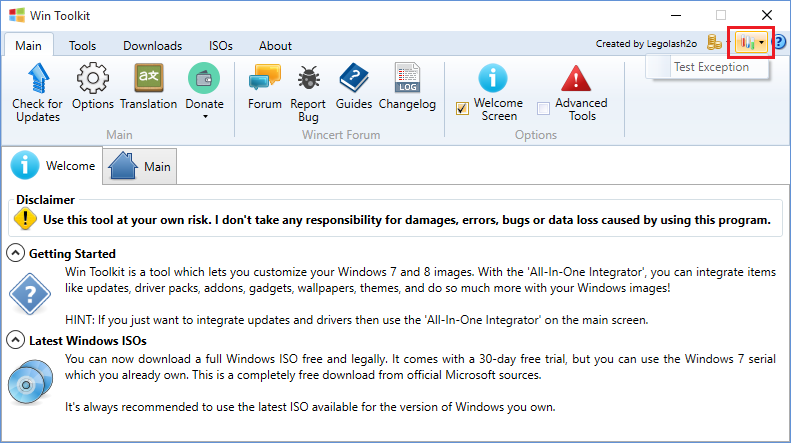Click the Disclaimer heading text
This screenshot has width=791, height=444.
[x=45, y=200]
